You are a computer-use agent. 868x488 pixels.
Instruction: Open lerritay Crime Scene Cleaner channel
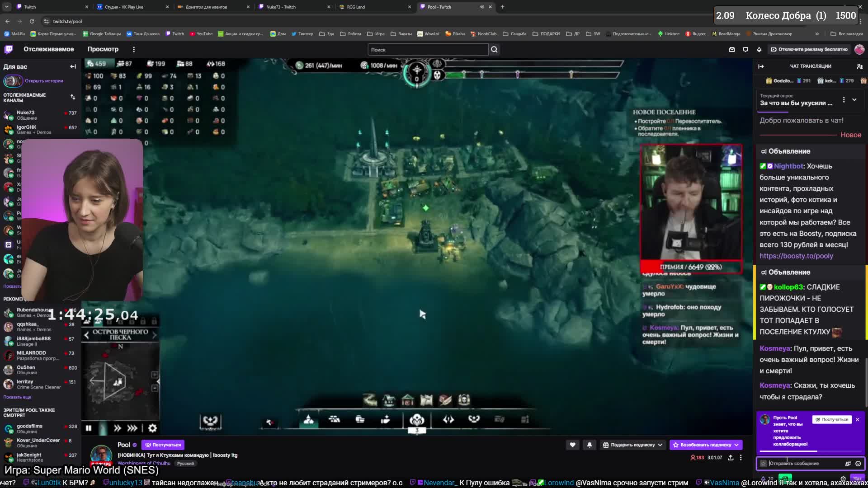pyautogui.click(x=40, y=384)
